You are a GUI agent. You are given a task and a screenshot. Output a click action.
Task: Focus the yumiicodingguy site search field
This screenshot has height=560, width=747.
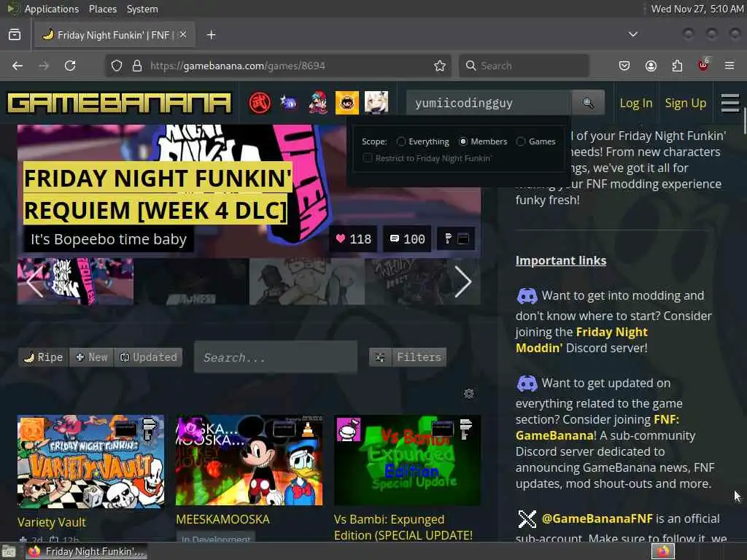point(489,103)
